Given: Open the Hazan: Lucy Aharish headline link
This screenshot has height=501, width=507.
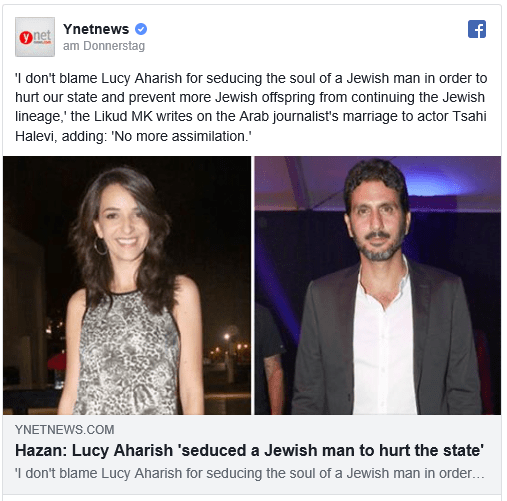Looking at the screenshot, I should click(x=249, y=450).
